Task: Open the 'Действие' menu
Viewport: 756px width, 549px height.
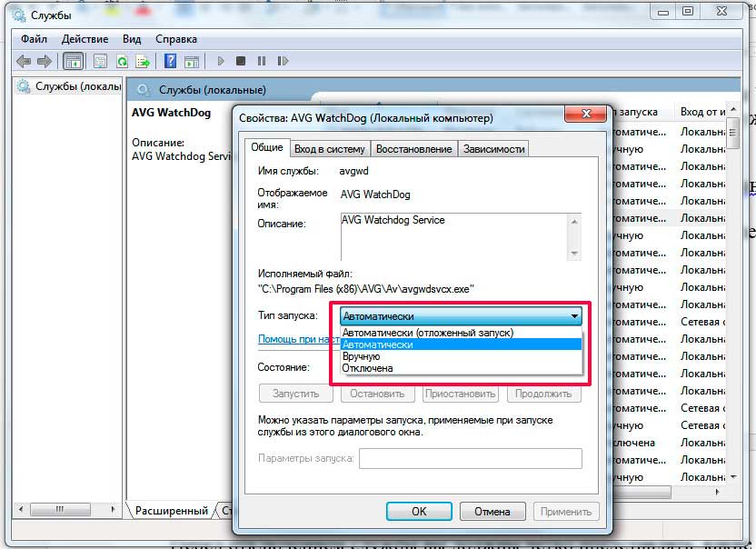Action: click(x=85, y=39)
